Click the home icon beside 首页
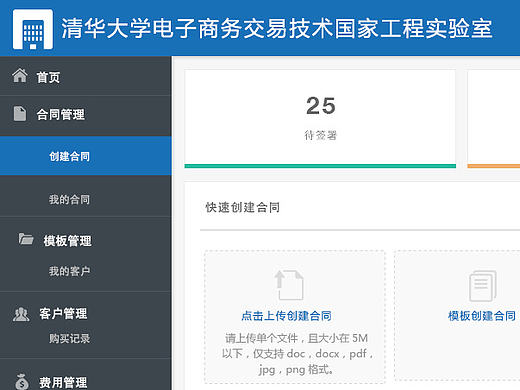Screen dimensions: 520x390 [20, 75]
